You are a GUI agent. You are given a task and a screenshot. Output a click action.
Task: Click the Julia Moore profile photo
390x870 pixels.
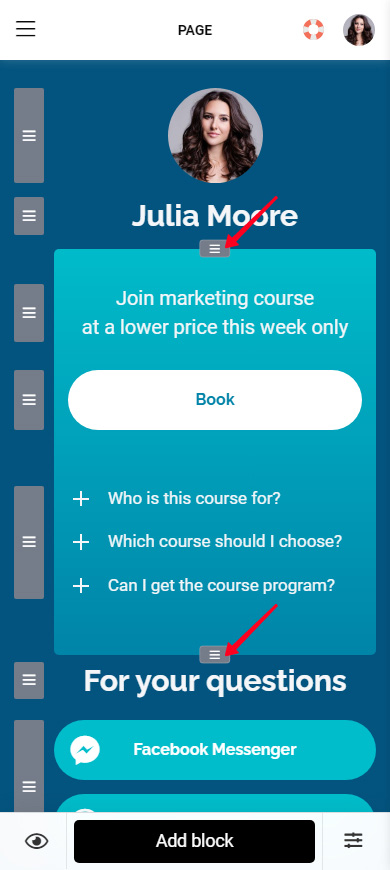(215, 135)
